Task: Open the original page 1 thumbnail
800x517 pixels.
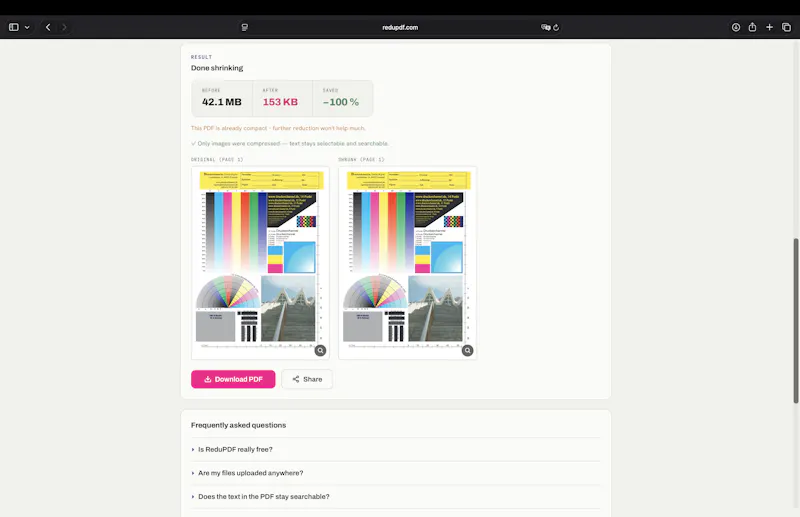Action: (260, 262)
